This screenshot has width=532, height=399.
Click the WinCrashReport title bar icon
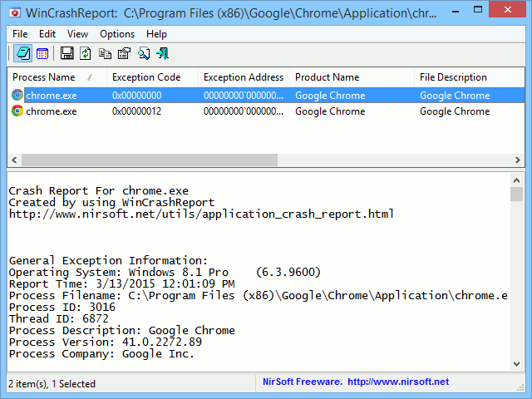click(x=15, y=13)
